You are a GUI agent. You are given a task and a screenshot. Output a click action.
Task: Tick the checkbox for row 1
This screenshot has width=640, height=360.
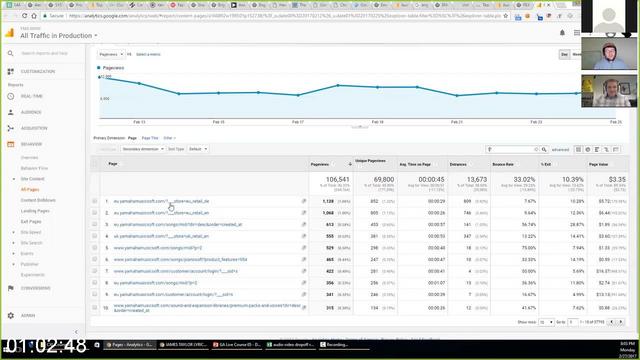(95, 201)
